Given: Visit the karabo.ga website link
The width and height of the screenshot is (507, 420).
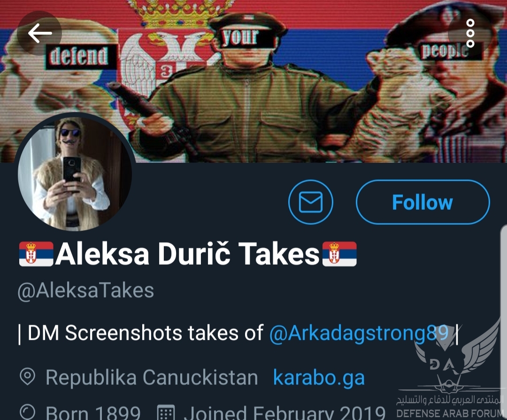Looking at the screenshot, I should point(319,377).
